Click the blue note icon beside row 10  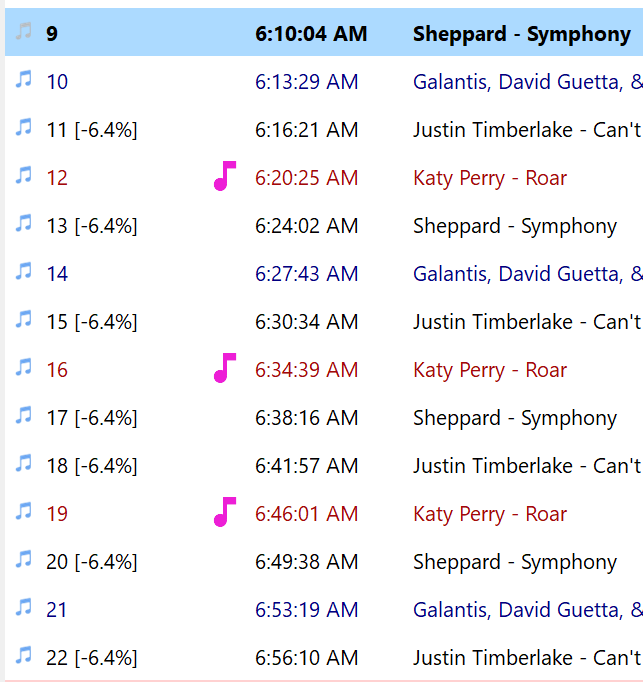[x=23, y=81]
